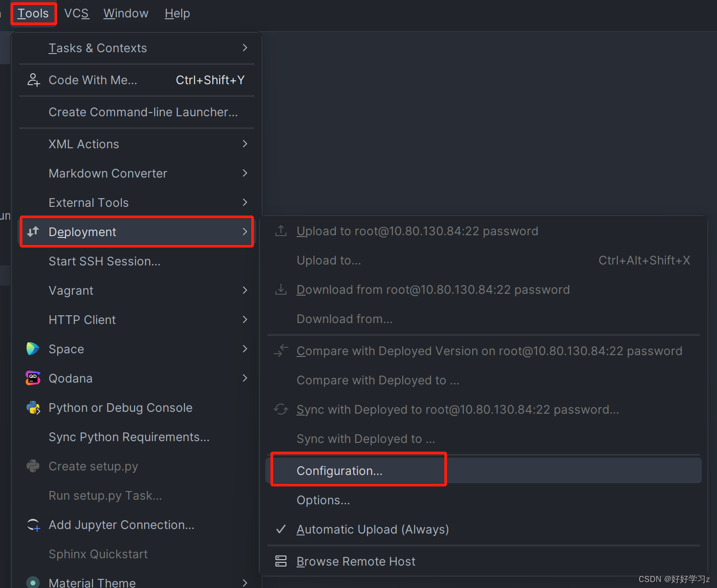Image resolution: width=717 pixels, height=588 pixels.
Task: Expand the Deployment submenu arrow
Action: (x=245, y=232)
